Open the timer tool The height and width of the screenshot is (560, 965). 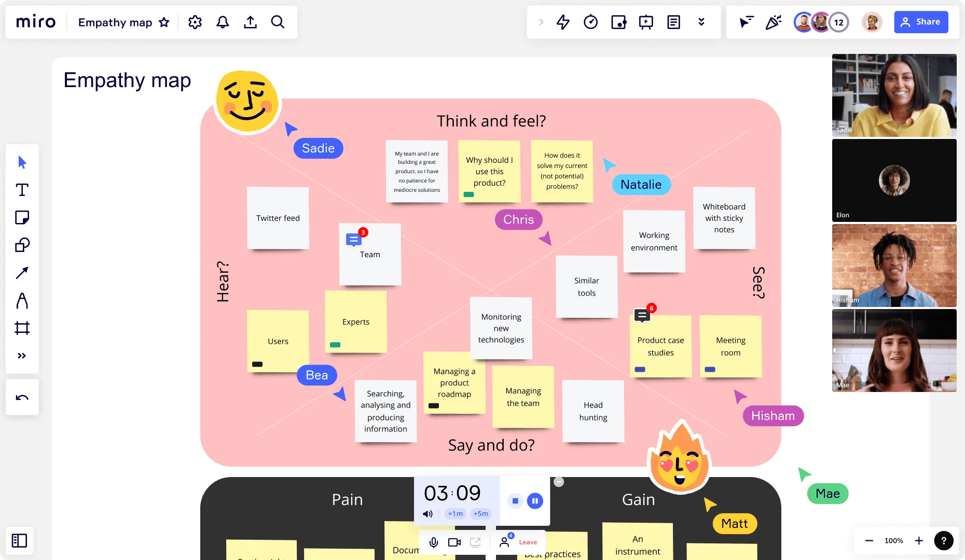pyautogui.click(x=590, y=22)
